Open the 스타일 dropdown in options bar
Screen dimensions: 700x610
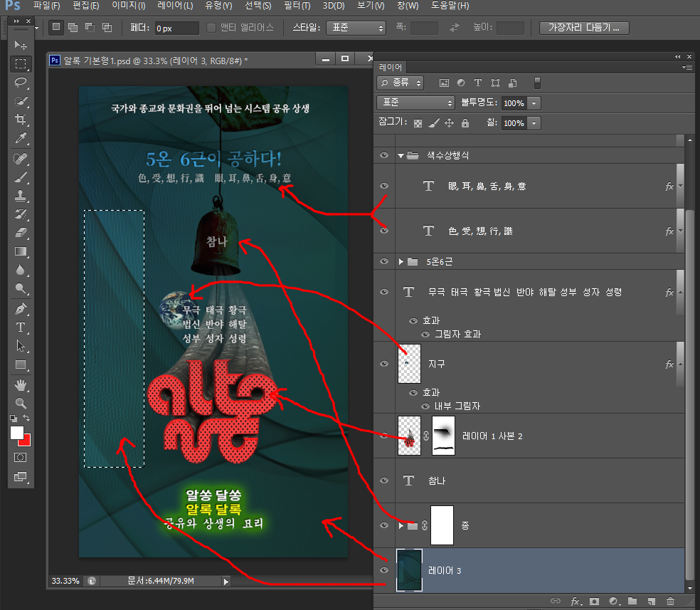click(356, 28)
